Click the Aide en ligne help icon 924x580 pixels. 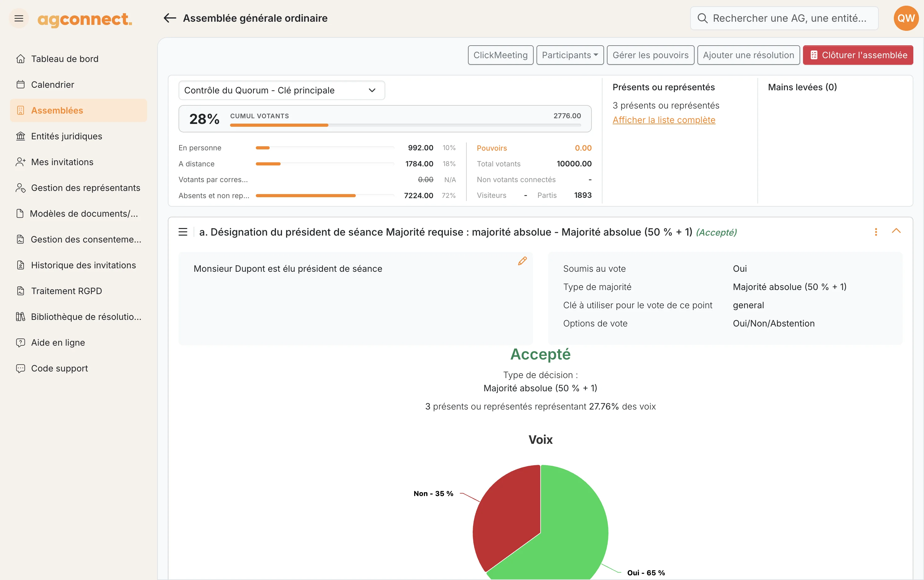(x=21, y=343)
